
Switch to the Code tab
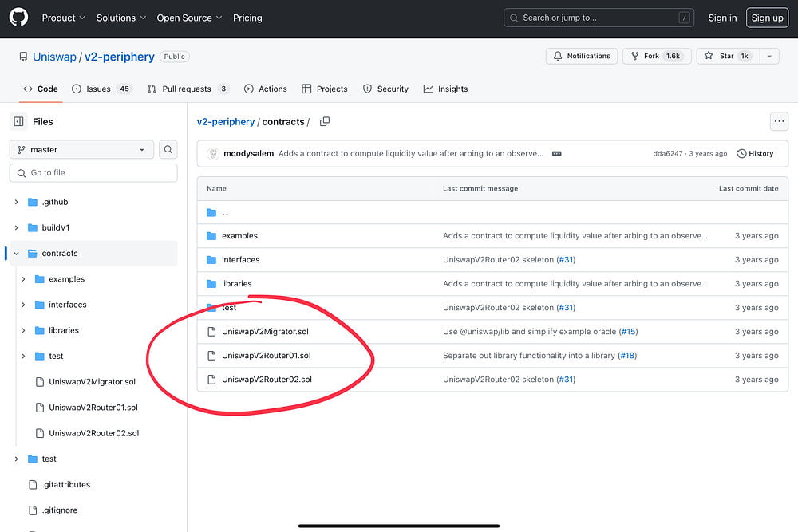point(41,89)
